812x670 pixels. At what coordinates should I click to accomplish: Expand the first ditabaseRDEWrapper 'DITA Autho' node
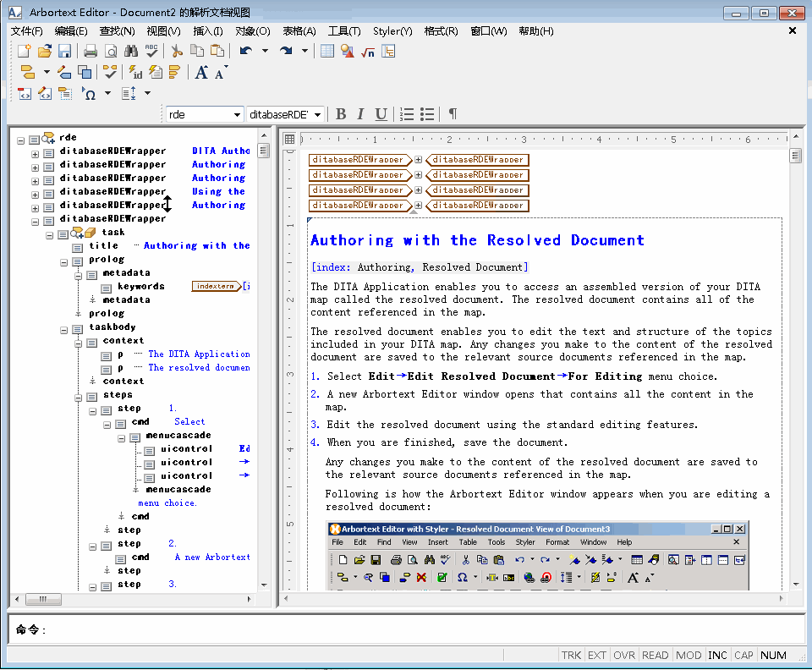click(36, 154)
